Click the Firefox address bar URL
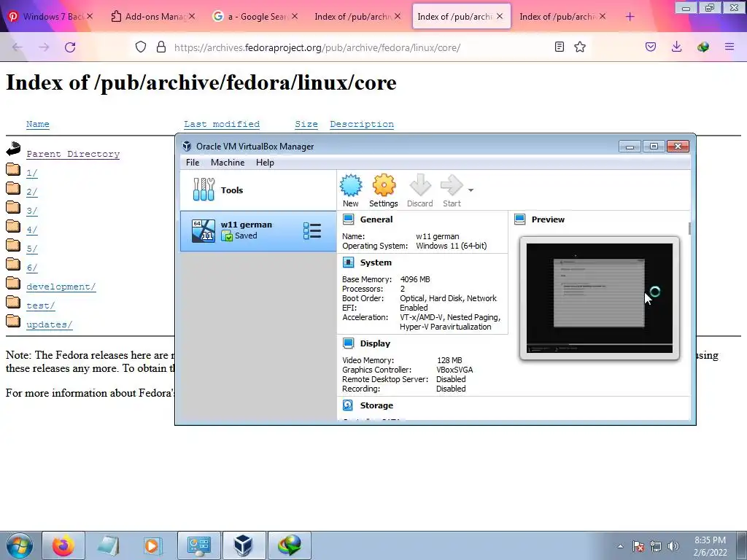 pos(317,47)
